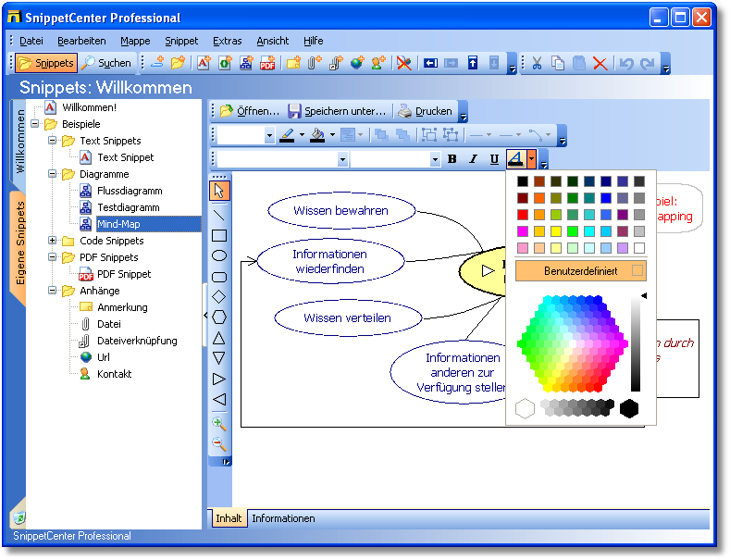This screenshot has height=560, width=730.
Task: Toggle the Suchen search view
Action: click(x=106, y=63)
